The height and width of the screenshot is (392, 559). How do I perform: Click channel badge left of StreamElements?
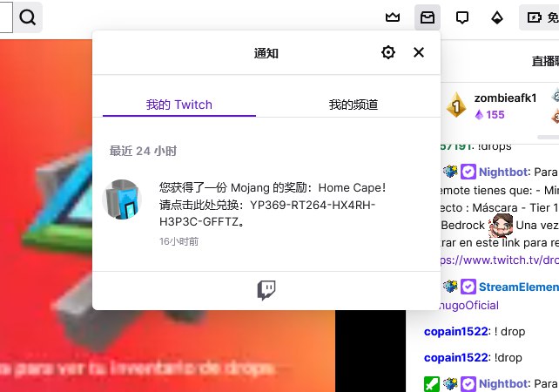coord(450,286)
